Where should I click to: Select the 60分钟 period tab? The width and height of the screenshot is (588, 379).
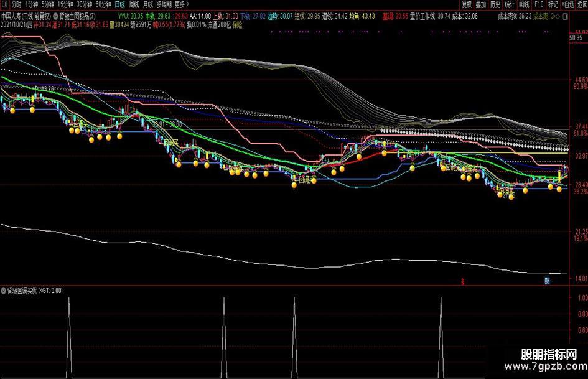click(x=103, y=4)
